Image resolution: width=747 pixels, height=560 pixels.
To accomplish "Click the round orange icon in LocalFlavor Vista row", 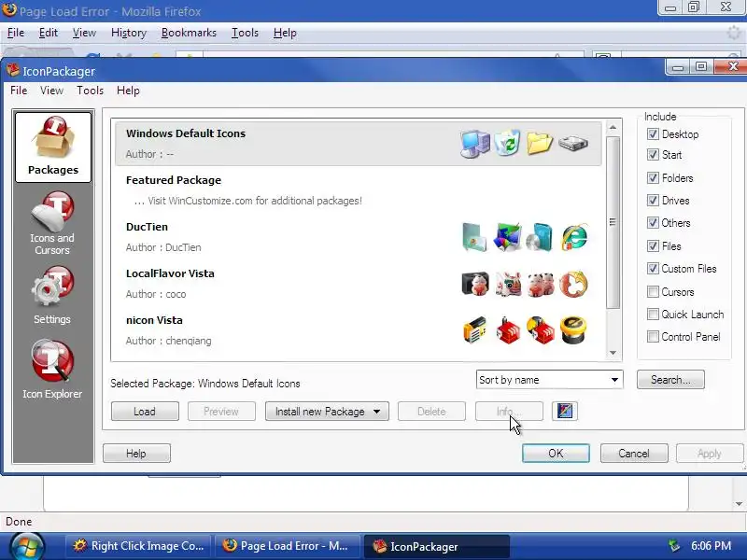I will (x=573, y=284).
